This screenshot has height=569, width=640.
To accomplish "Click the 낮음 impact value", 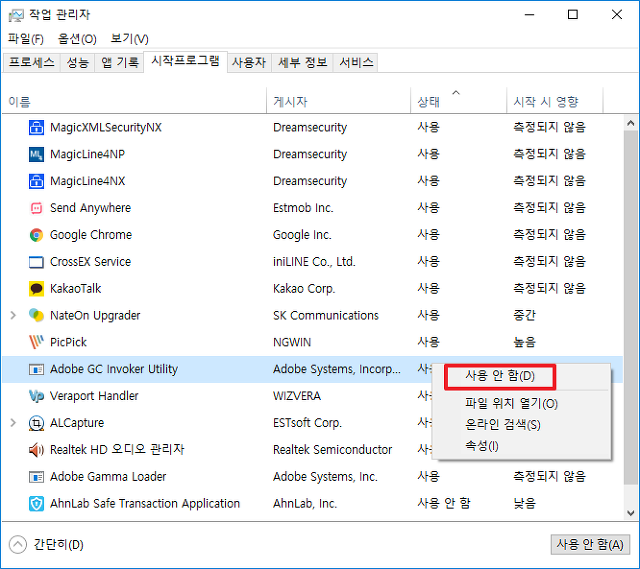I will (x=524, y=504).
